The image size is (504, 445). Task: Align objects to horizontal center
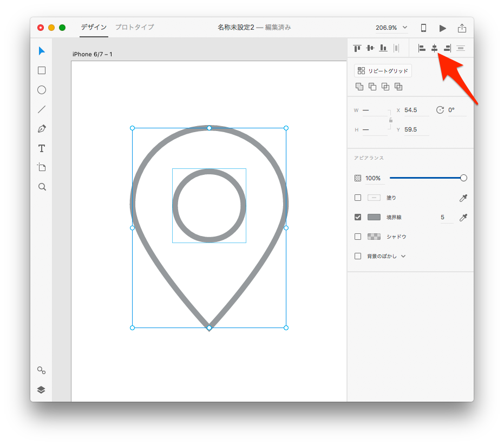[x=434, y=48]
